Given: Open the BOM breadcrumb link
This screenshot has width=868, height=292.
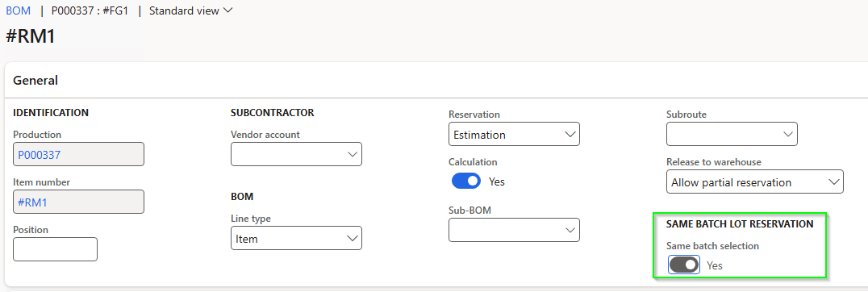Looking at the screenshot, I should coord(19,10).
